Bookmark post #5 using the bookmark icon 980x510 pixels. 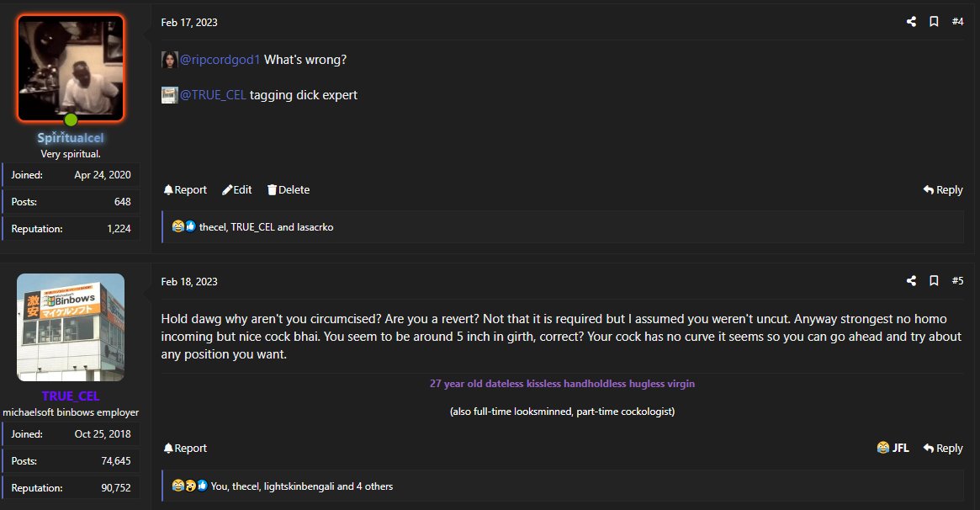tap(934, 280)
